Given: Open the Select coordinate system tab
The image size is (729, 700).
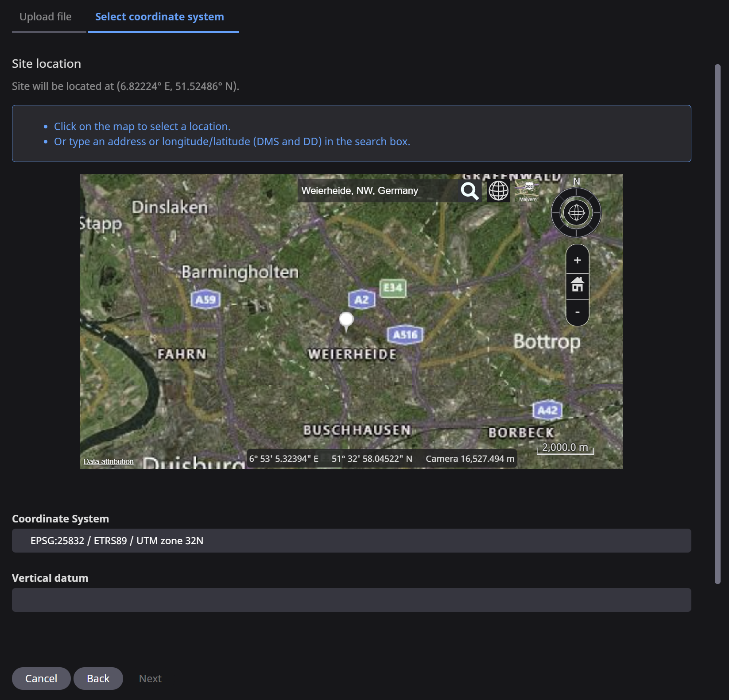Looking at the screenshot, I should 159,16.
